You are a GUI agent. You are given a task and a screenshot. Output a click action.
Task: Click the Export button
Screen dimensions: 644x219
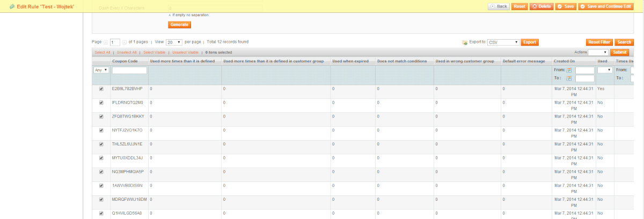coord(530,42)
